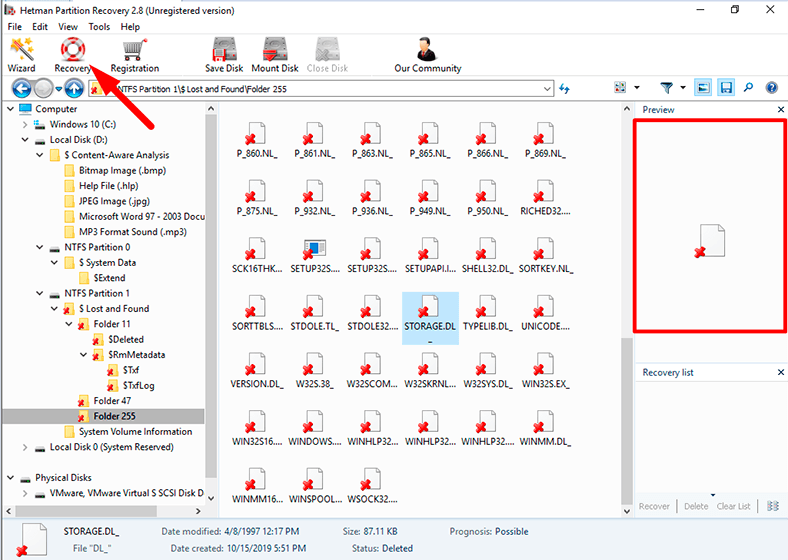Select Folder 47 in tree
The width and height of the screenshot is (788, 560).
point(104,401)
